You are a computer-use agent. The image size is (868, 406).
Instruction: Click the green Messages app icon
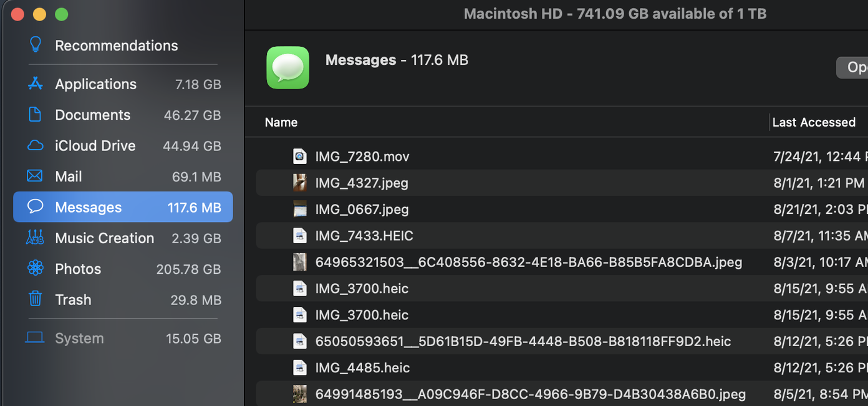(x=288, y=67)
